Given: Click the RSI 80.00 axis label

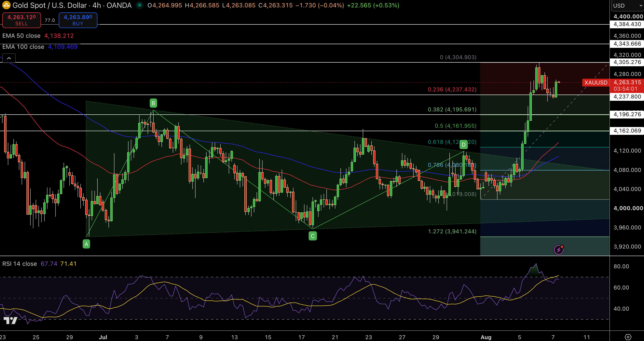Looking at the screenshot, I should [x=621, y=266].
